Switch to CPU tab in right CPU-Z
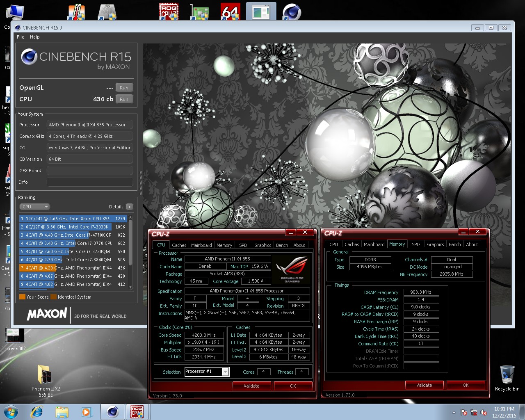This screenshot has height=420, width=525. 334,244
